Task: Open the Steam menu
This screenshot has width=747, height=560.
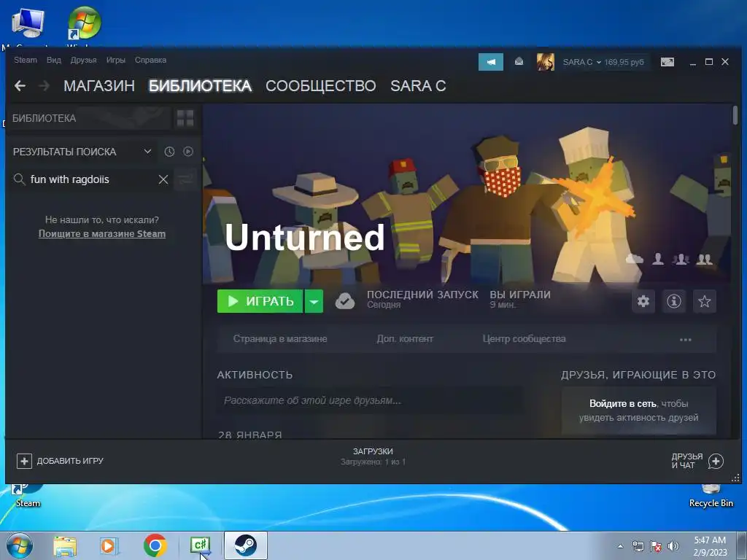Action: [26, 60]
